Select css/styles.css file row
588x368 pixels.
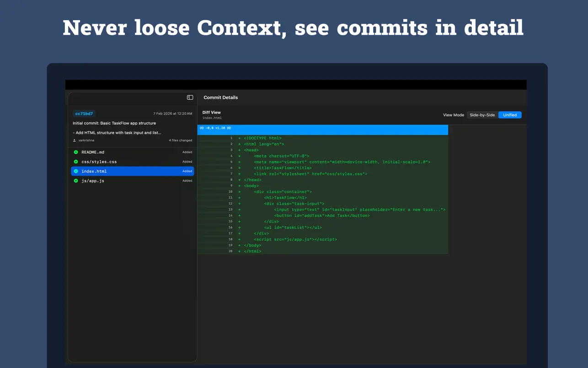point(133,162)
